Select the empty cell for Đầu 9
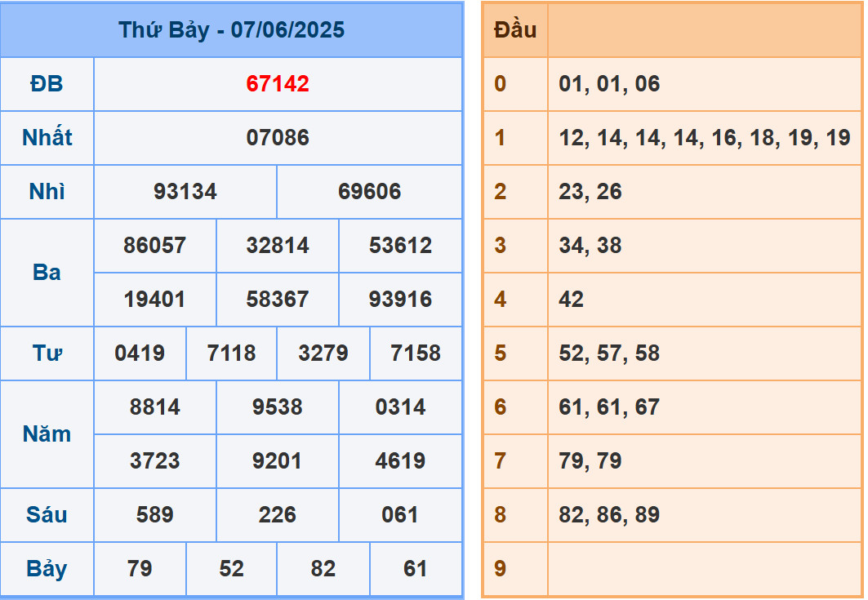This screenshot has height=600, width=868. [704, 569]
